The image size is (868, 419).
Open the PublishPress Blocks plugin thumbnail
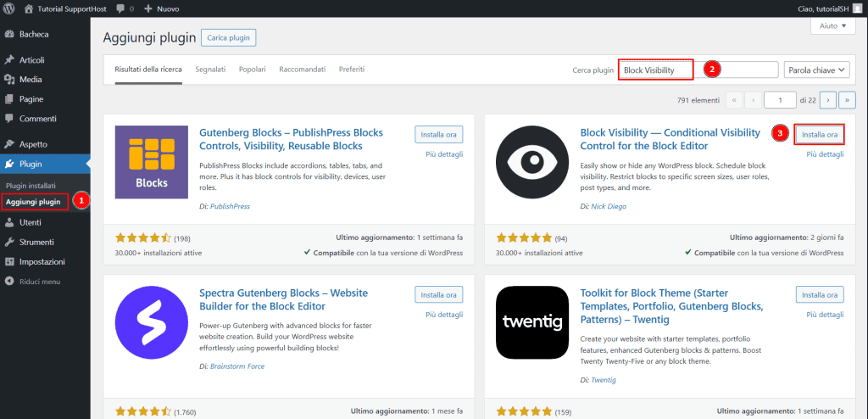click(x=151, y=162)
